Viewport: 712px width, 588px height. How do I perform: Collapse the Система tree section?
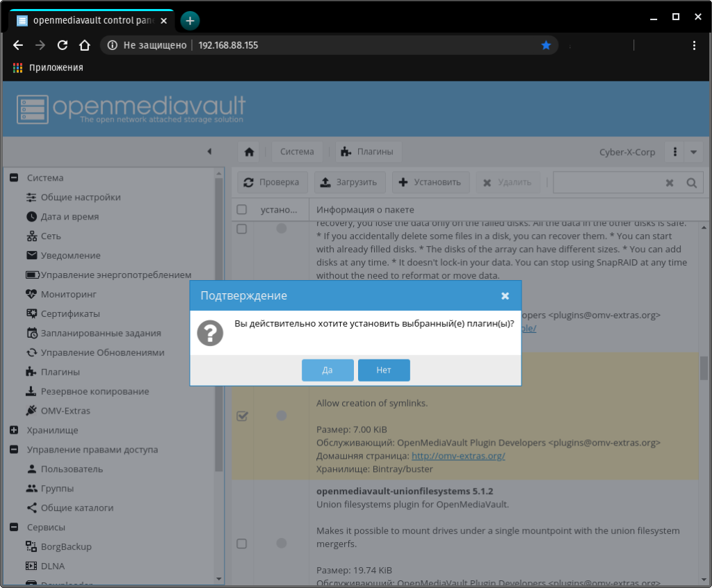[14, 178]
